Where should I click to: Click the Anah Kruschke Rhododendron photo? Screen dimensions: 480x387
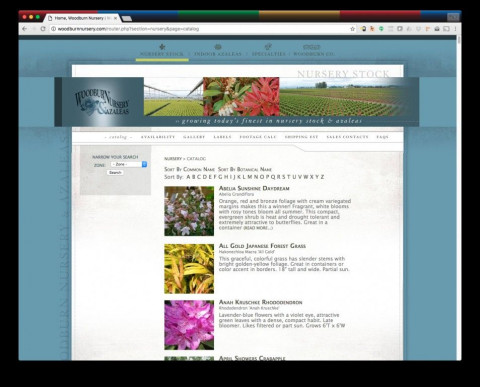pyautogui.click(x=189, y=325)
